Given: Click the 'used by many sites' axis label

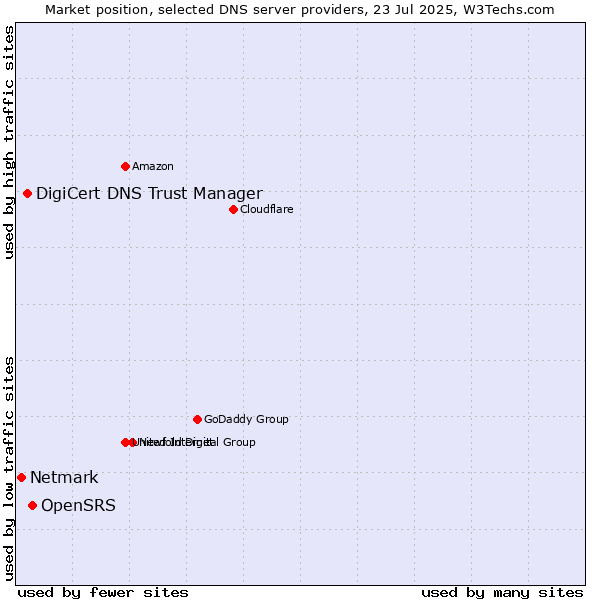Looking at the screenshot, I should coord(502,593).
